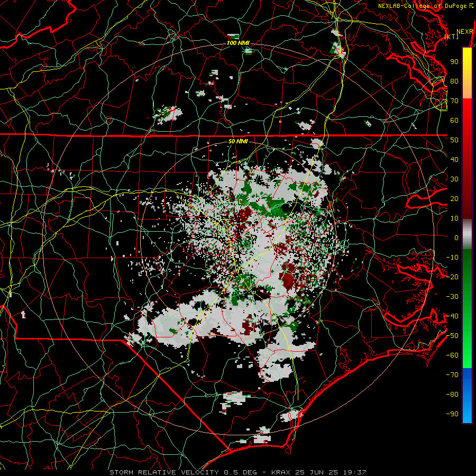Select the 80 value on velocity scale
This screenshot has height=476, width=476.
[454, 81]
